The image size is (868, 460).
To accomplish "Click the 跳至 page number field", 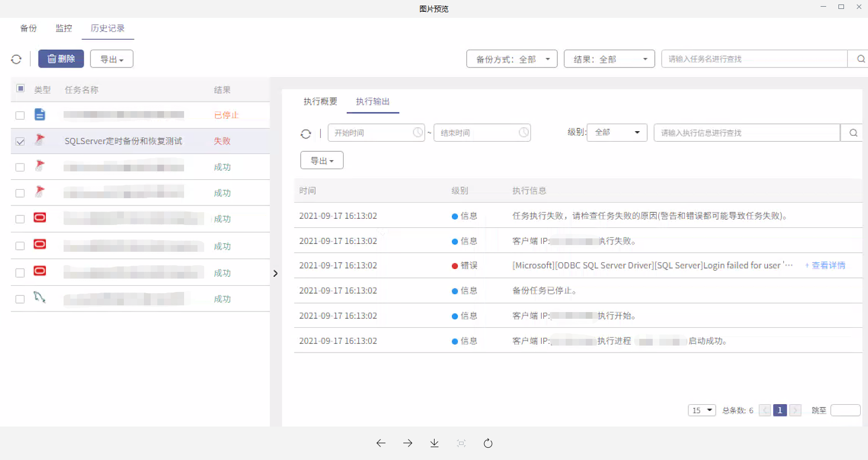I will coord(845,410).
